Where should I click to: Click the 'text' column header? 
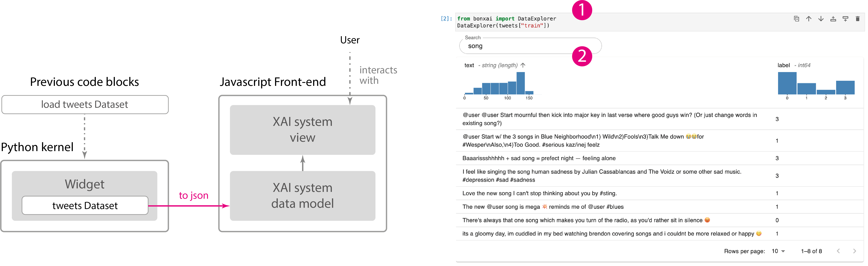pos(469,65)
